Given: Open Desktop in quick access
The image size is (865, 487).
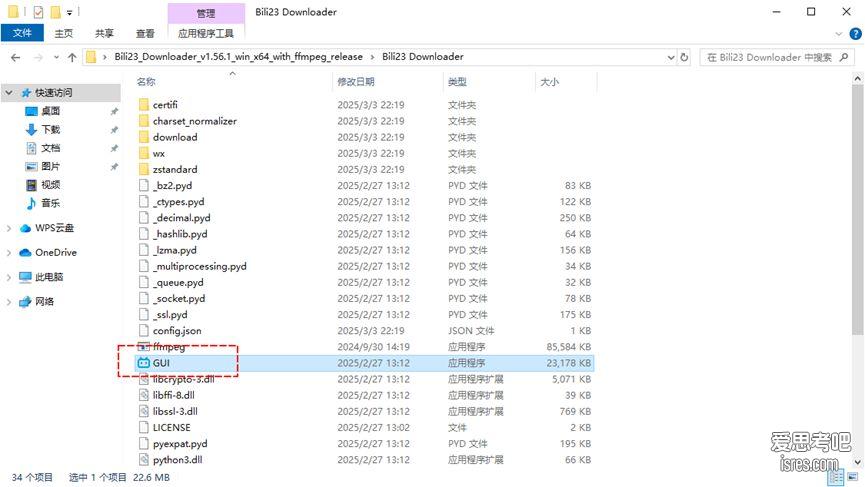Looking at the screenshot, I should 50,111.
